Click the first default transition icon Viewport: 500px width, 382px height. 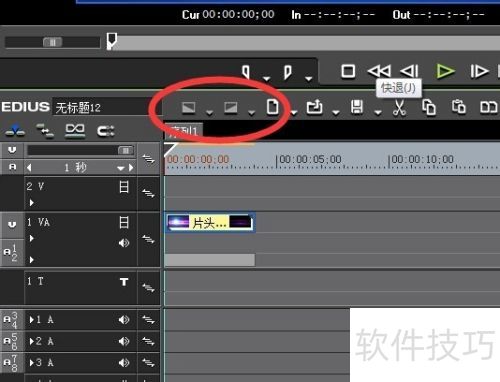(x=188, y=108)
